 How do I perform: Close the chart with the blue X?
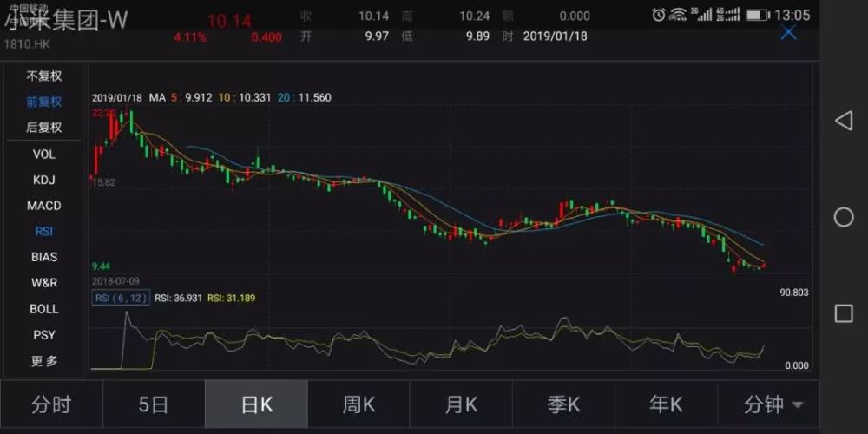pos(788,33)
